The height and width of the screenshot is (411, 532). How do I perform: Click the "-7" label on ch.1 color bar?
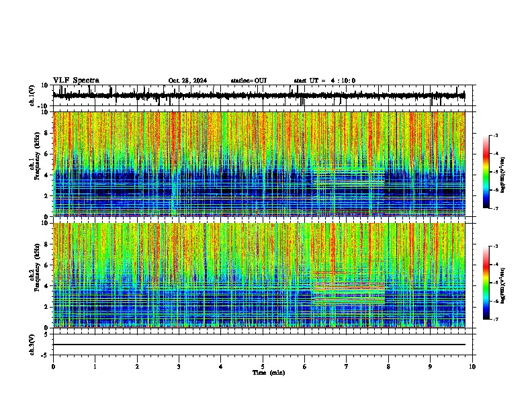tap(495, 208)
